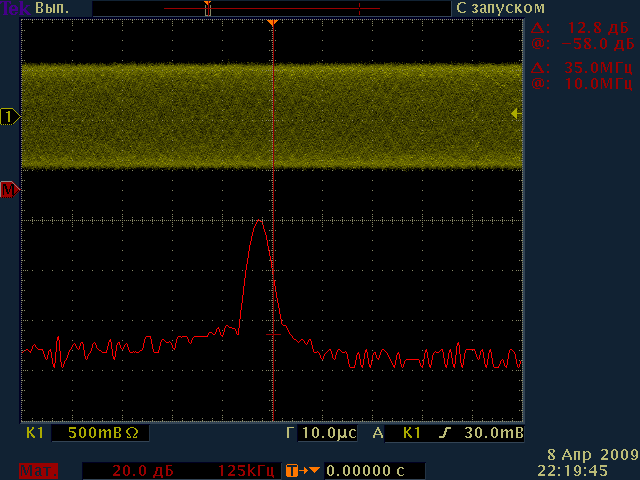Click the trigger level arrow on right edge
Screen dimensions: 640x480
point(516,115)
